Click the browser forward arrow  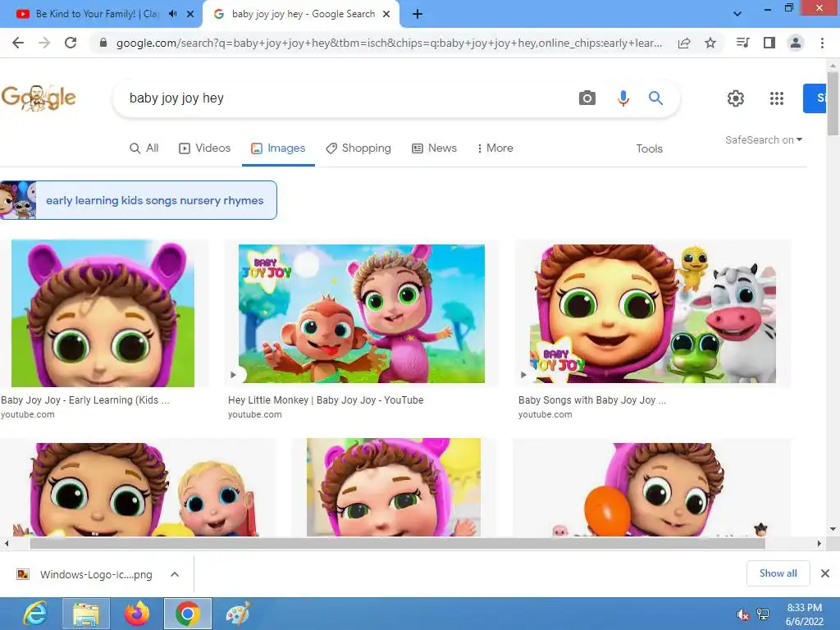click(x=44, y=43)
